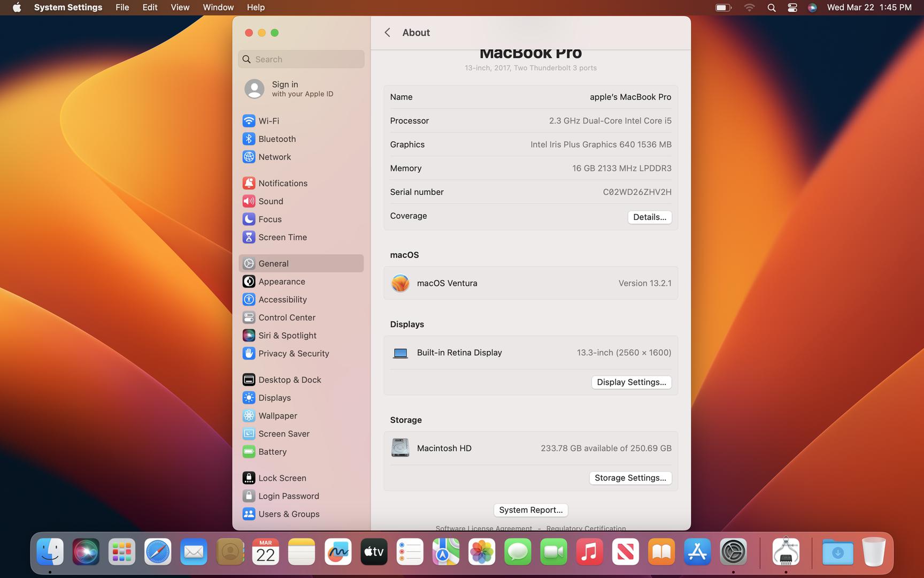Open Siri & Spotlight preferences
The image size is (924, 578).
(x=287, y=336)
